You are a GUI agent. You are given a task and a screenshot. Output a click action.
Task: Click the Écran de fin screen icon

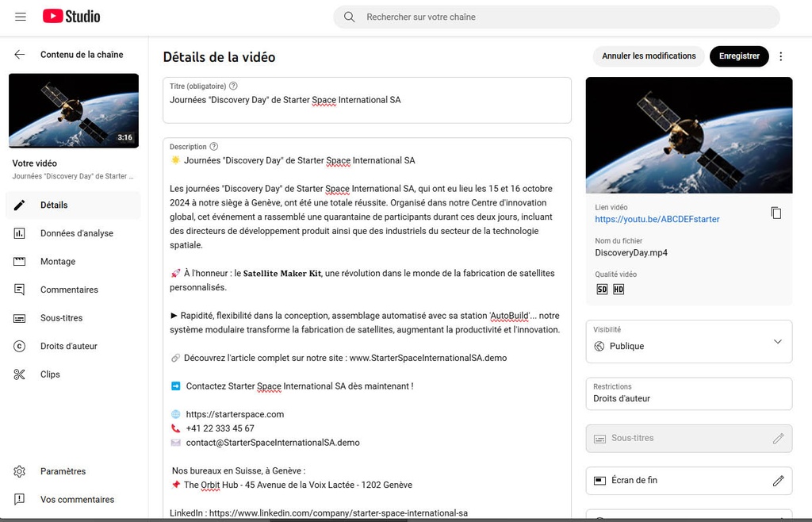pos(599,481)
